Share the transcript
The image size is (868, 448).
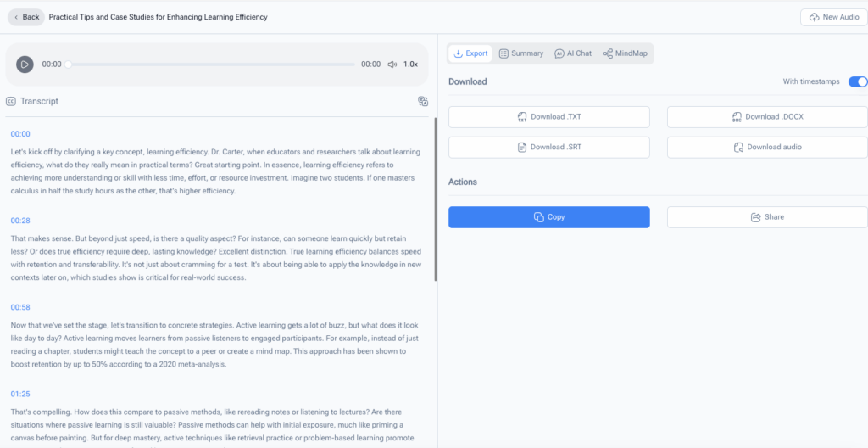coord(767,217)
